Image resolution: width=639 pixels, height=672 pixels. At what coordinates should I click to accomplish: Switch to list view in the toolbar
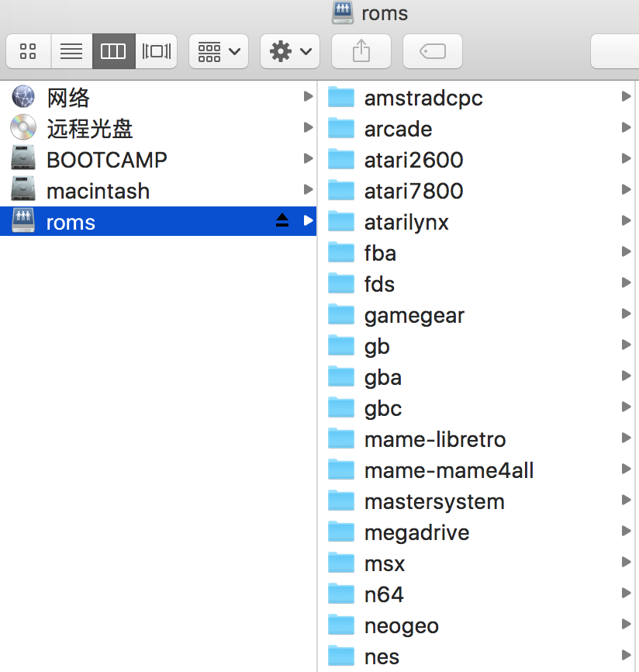pos(71,50)
